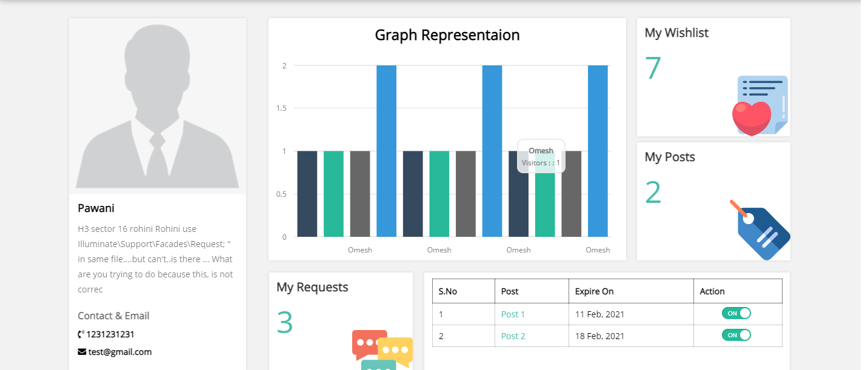
Task: Click the chat bubbles requests icon
Action: pyautogui.click(x=382, y=350)
